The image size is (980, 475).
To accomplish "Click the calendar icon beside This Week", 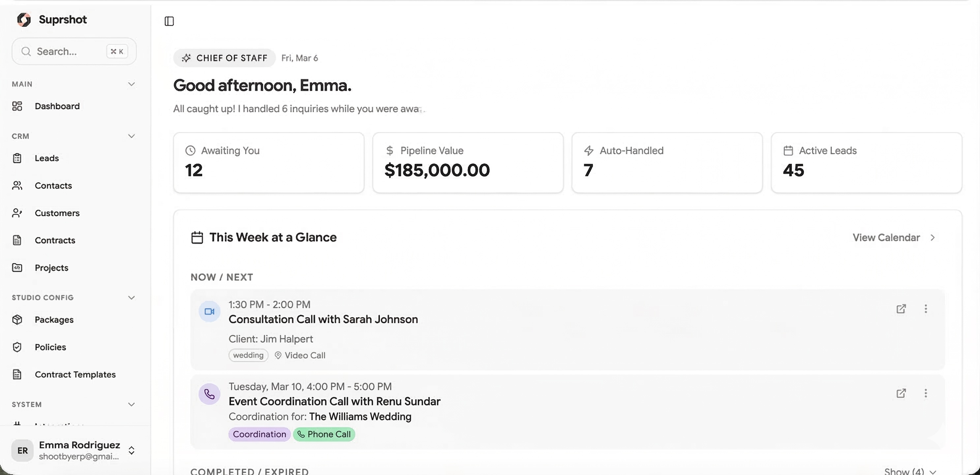I will (197, 237).
